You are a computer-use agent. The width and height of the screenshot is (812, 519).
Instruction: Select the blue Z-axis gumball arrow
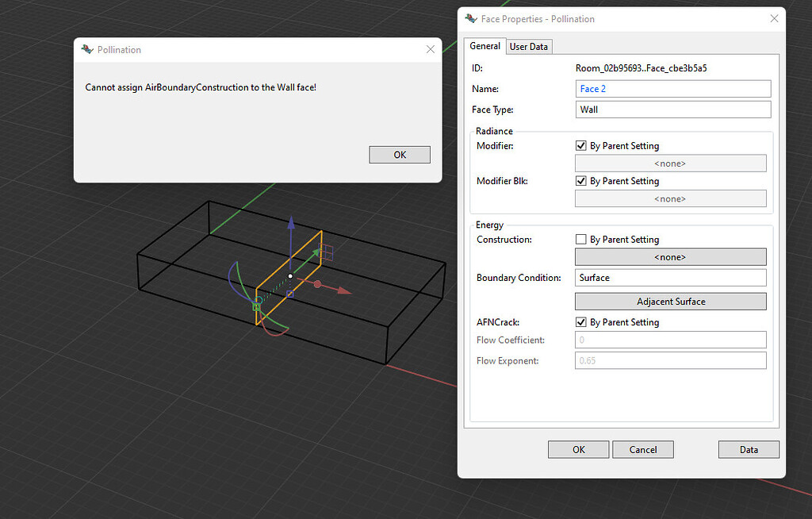[x=291, y=230]
